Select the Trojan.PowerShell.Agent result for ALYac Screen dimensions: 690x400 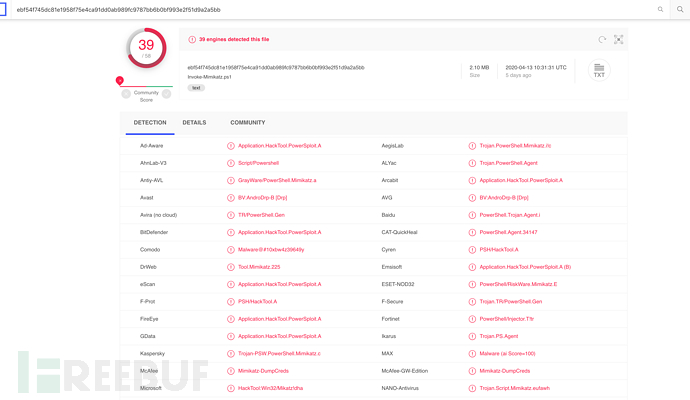[x=508, y=163]
